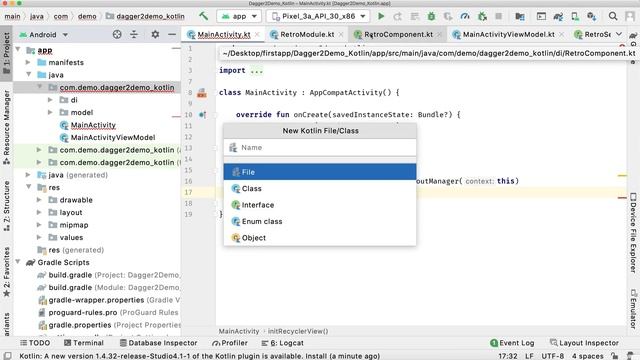Open the Terminal tool window
The image size is (640, 360).
(x=84, y=343)
